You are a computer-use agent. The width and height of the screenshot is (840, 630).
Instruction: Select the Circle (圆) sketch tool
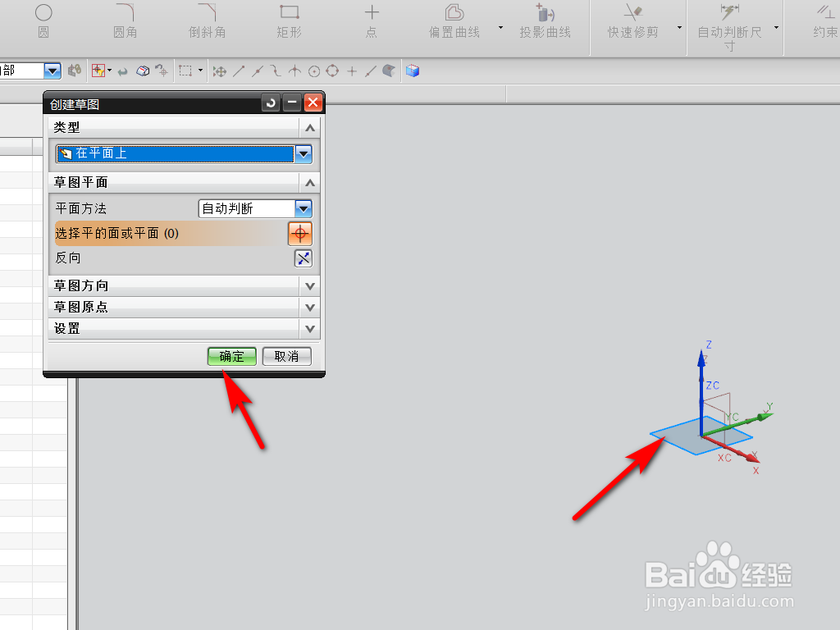(43, 21)
